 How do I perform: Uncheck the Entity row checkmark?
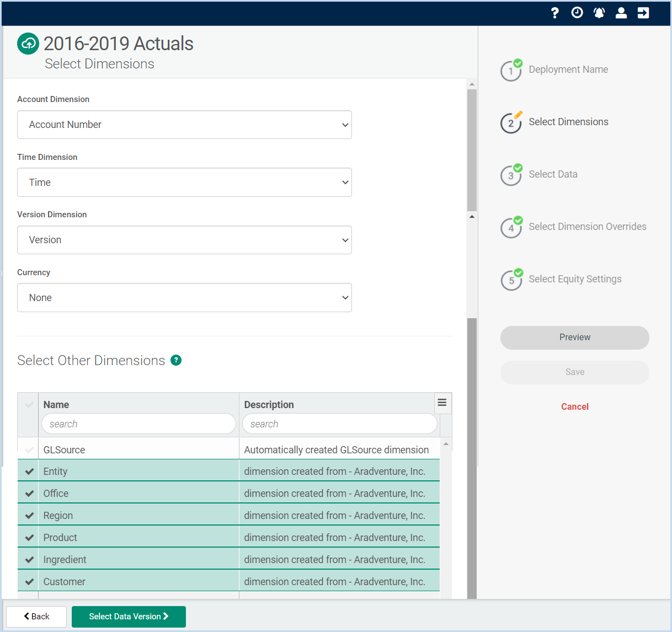29,472
